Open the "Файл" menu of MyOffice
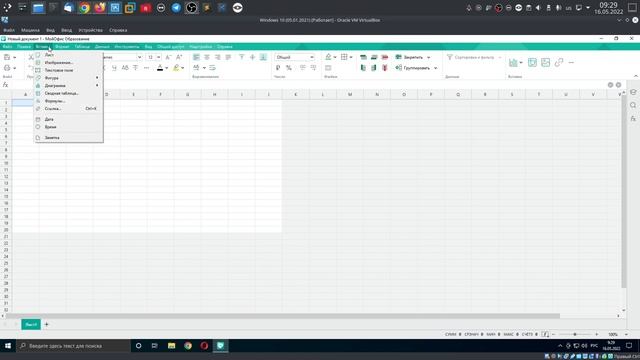The height and width of the screenshot is (360, 640). tap(7, 47)
